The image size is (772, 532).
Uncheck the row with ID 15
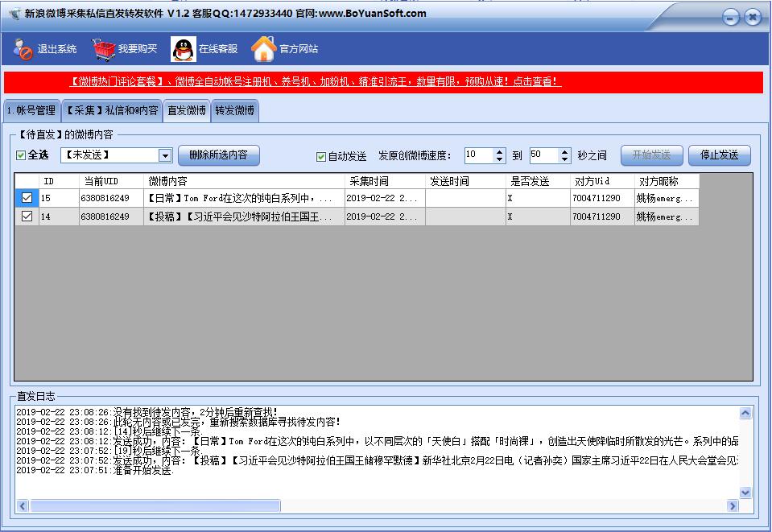(x=27, y=198)
